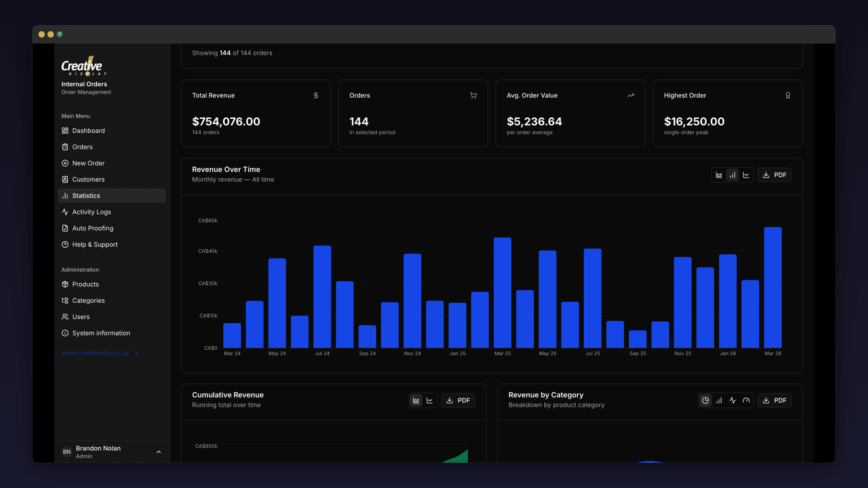Viewport: 868px width, 488px height.
Task: Switch Revenue Over Time to area chart
Action: [719, 175]
